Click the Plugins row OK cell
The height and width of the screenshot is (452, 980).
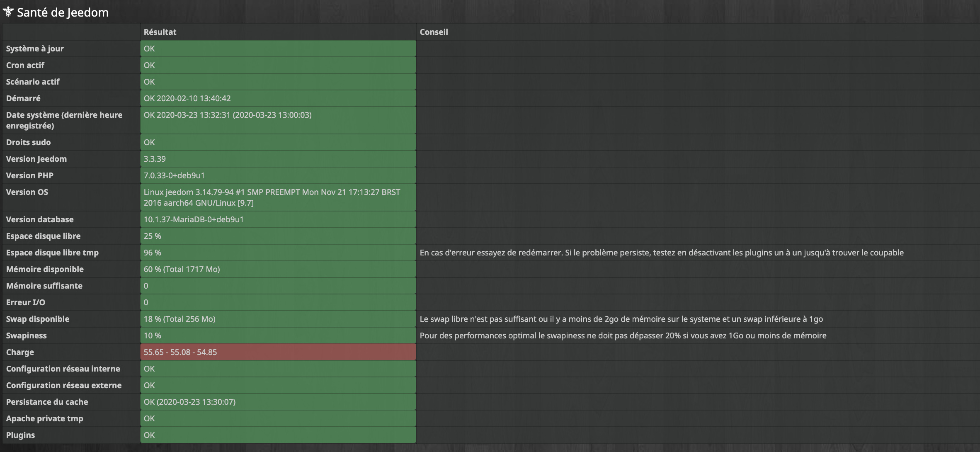coord(278,435)
